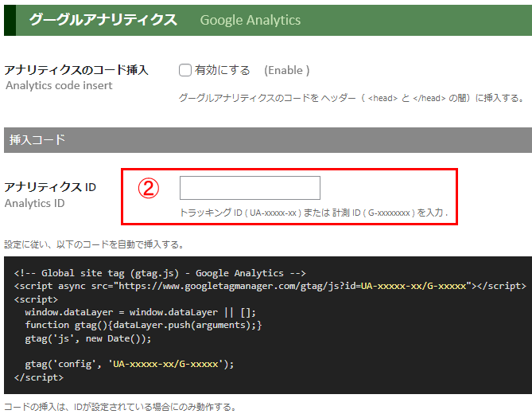
Task: Click the コードの挿入は footer note
Action: coord(120,407)
